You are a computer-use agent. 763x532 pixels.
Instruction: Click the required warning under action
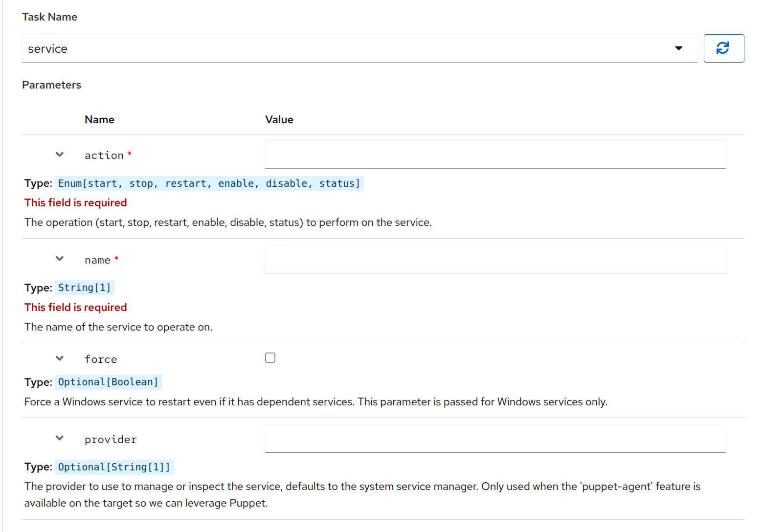click(75, 202)
